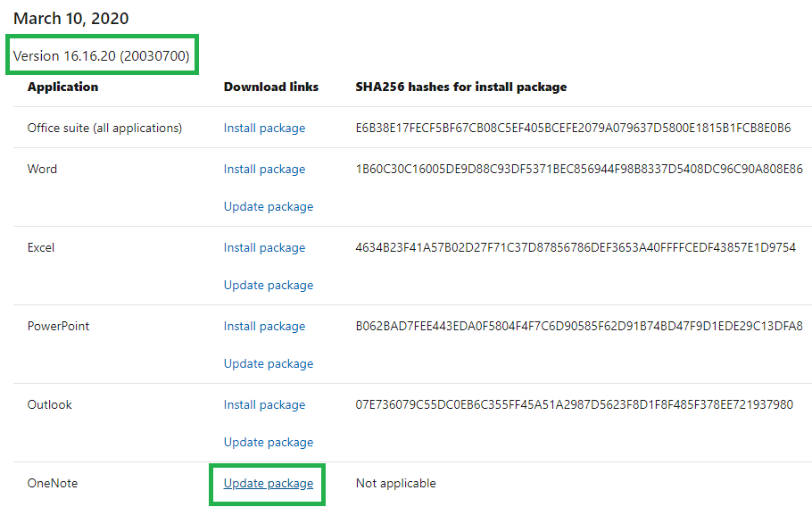Image resolution: width=812 pixels, height=507 pixels.
Task: Open Word Update package link
Action: (x=269, y=206)
